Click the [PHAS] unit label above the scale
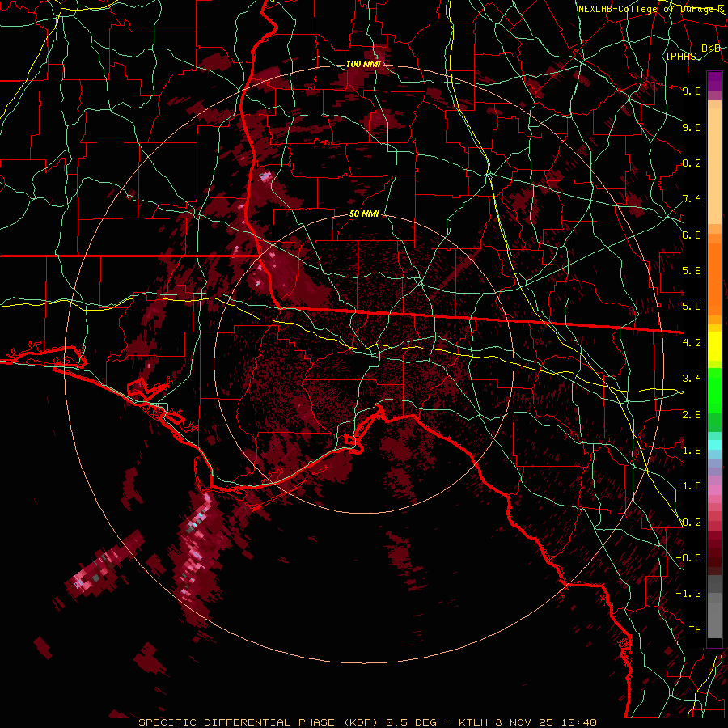728x728 pixels. pos(684,56)
